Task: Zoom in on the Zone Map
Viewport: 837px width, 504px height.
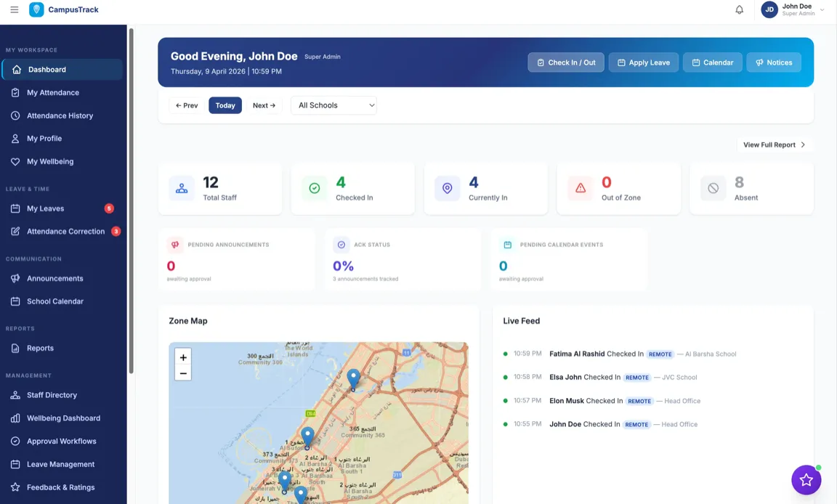Action: [x=183, y=357]
